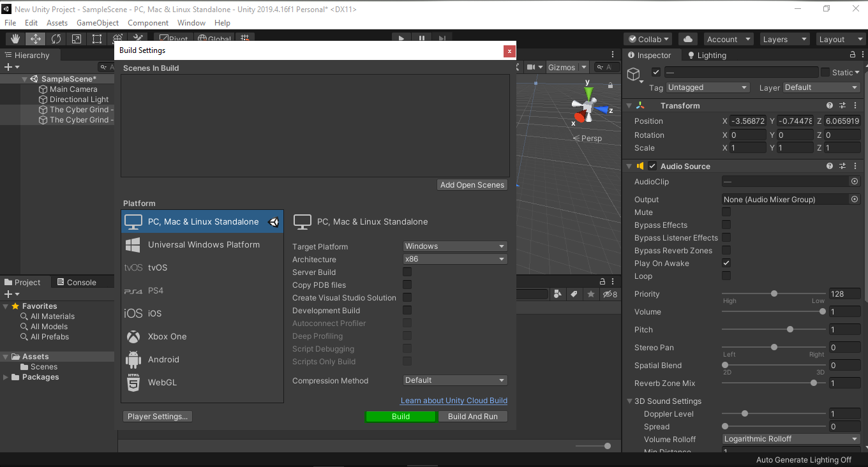Click the Play button in the toolbar
The image size is (868, 467).
(x=401, y=39)
